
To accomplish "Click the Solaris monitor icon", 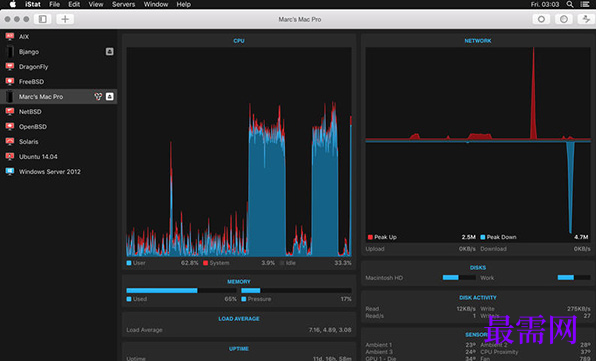I will point(10,141).
